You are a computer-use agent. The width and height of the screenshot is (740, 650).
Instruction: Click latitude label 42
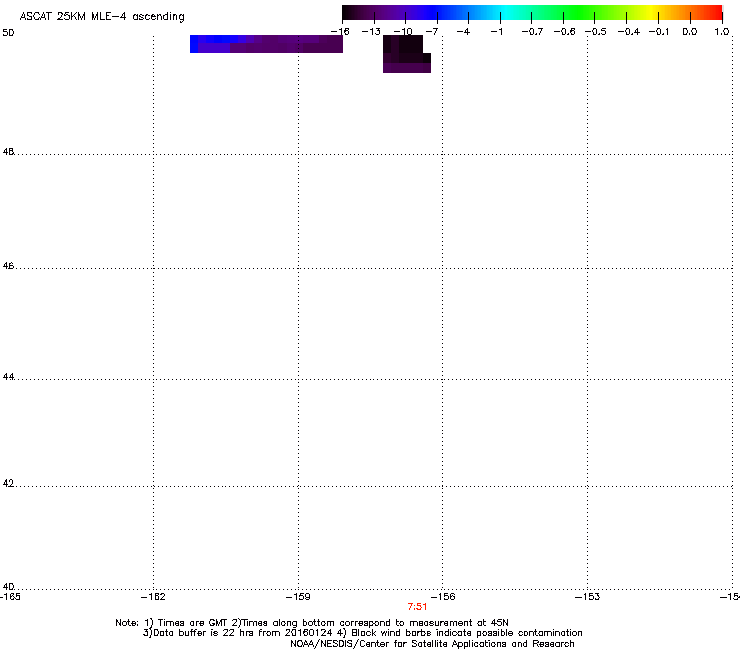tap(8, 484)
